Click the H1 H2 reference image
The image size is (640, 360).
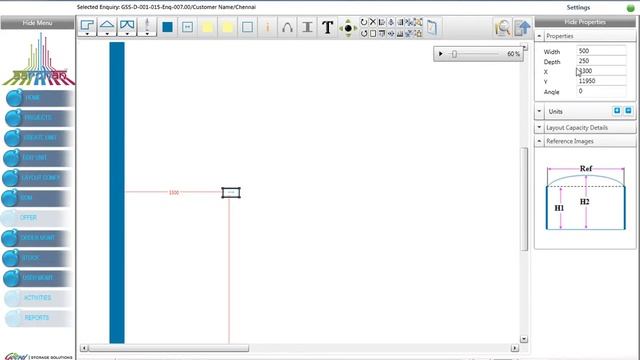pyautogui.click(x=585, y=198)
